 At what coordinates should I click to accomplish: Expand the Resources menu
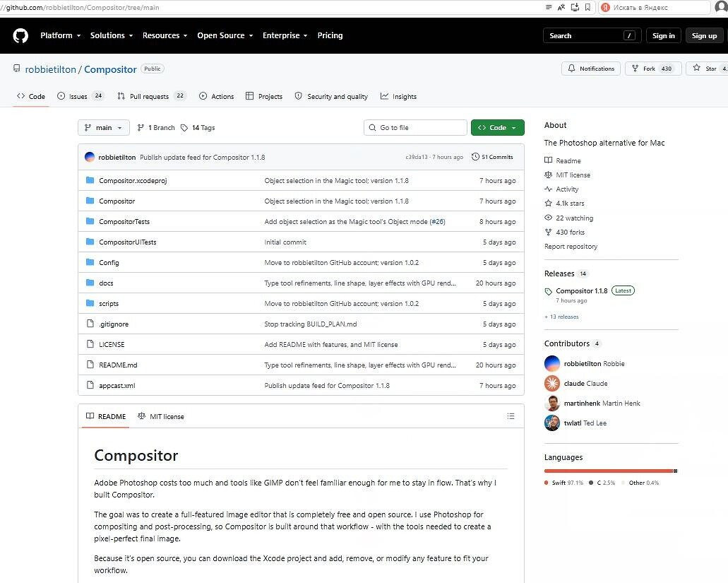tap(165, 36)
